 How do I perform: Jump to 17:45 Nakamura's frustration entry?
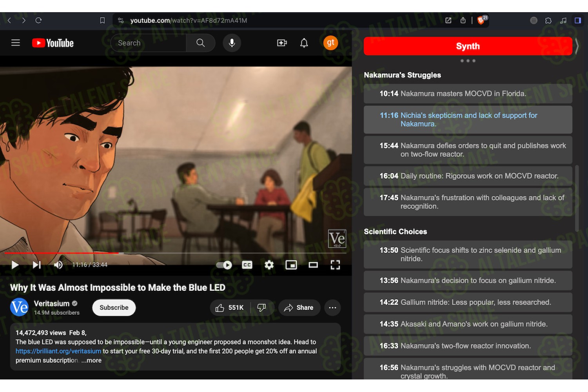[468, 202]
